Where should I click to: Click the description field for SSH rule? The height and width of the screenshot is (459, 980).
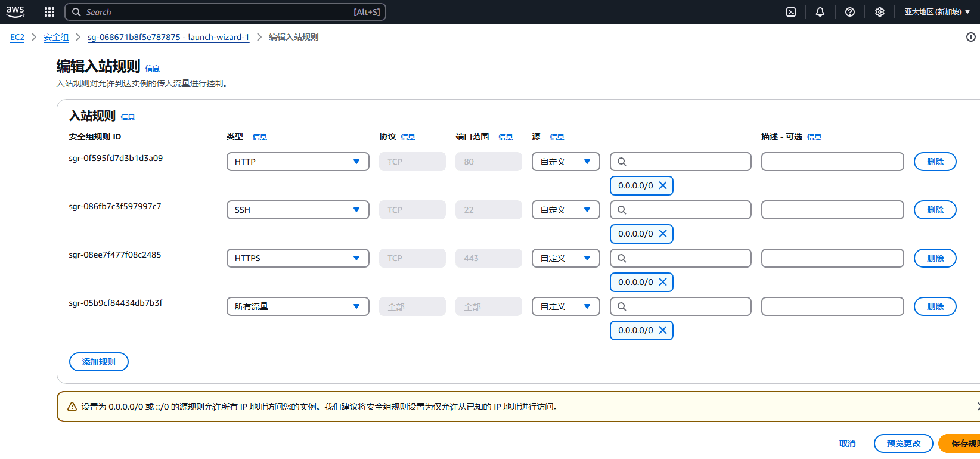pyautogui.click(x=833, y=210)
